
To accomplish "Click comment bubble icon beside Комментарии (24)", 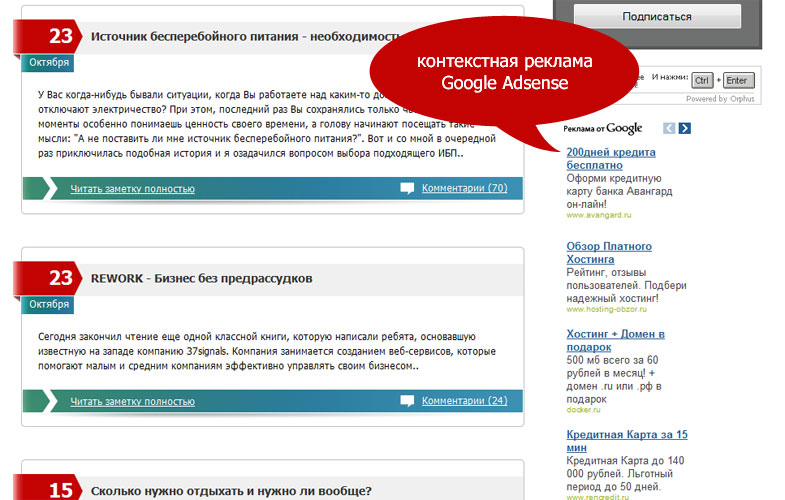I will click(x=407, y=401).
